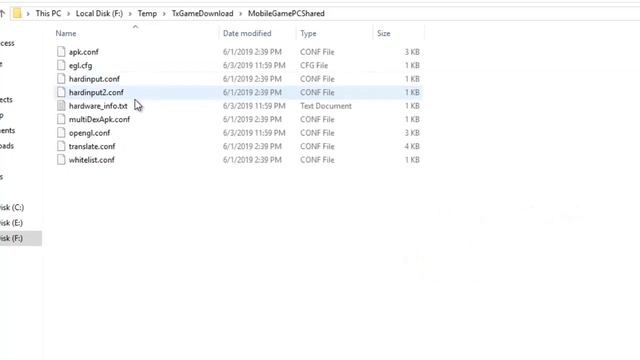Navigate to Local Disk (F:) breadcrumb
Image resolution: width=640 pixels, height=360 pixels.
point(99,13)
